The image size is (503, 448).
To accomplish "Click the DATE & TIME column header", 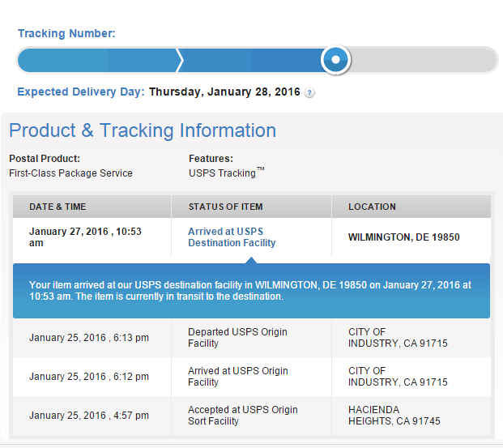I will pyautogui.click(x=58, y=207).
